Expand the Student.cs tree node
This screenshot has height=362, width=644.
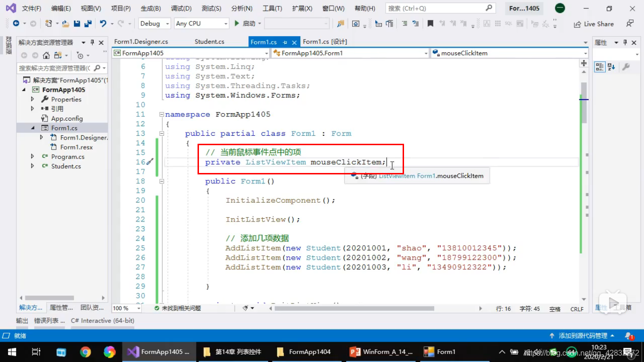click(33, 166)
